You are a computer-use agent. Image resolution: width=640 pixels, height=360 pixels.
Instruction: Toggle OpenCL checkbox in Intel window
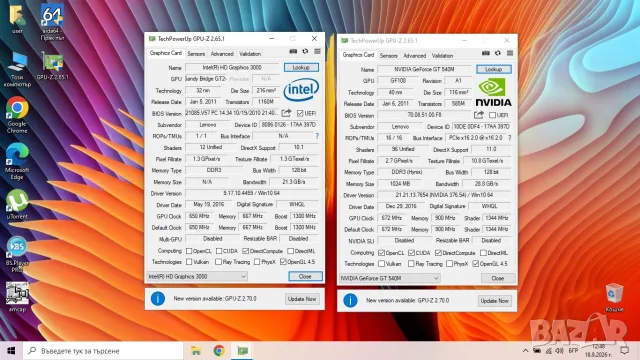click(x=189, y=251)
